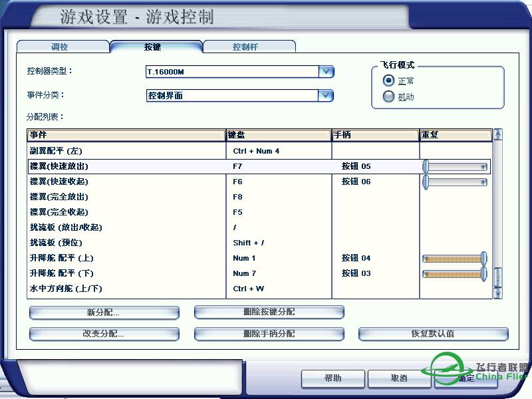Open the 帮助 dialog
532x399 pixels.
point(332,378)
